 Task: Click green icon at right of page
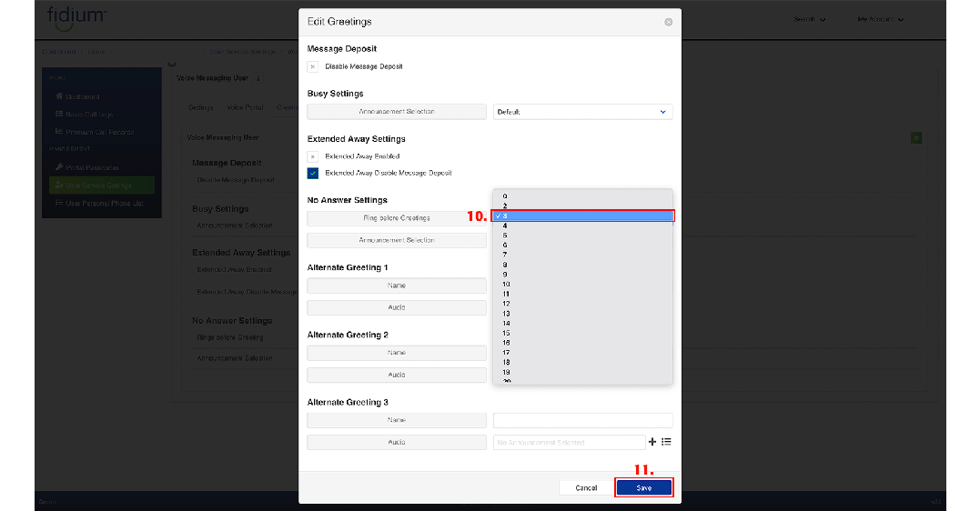coord(915,137)
